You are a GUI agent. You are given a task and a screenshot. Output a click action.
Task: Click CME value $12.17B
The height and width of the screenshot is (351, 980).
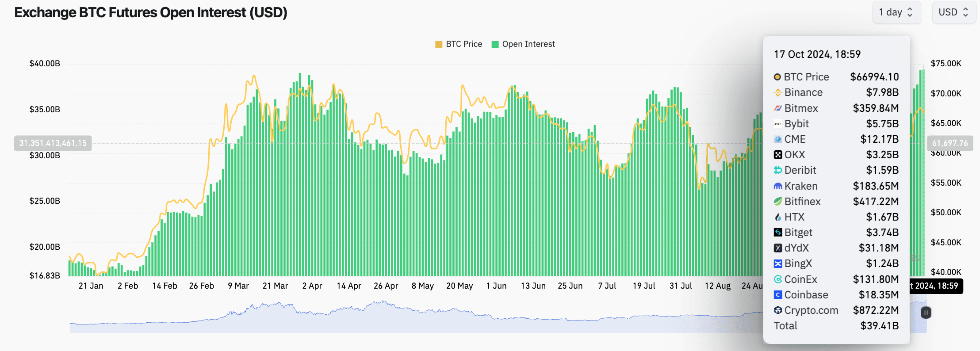pyautogui.click(x=880, y=139)
